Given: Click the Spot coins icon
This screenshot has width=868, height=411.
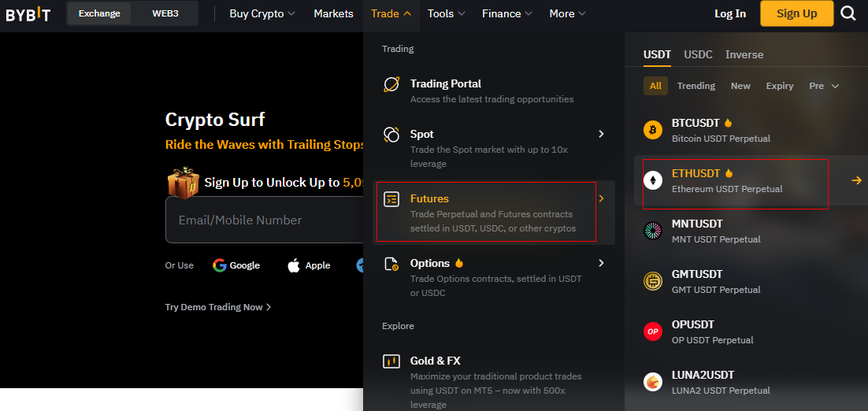Looking at the screenshot, I should point(391,135).
